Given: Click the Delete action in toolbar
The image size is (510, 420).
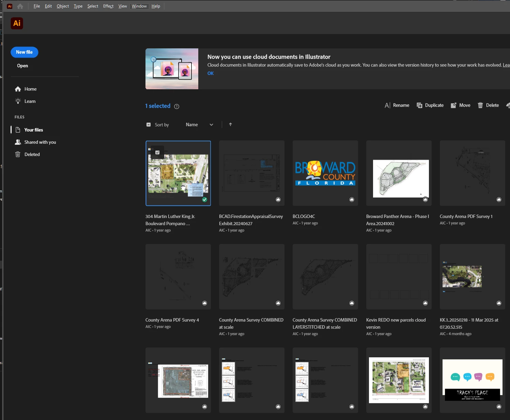Looking at the screenshot, I should coord(488,105).
